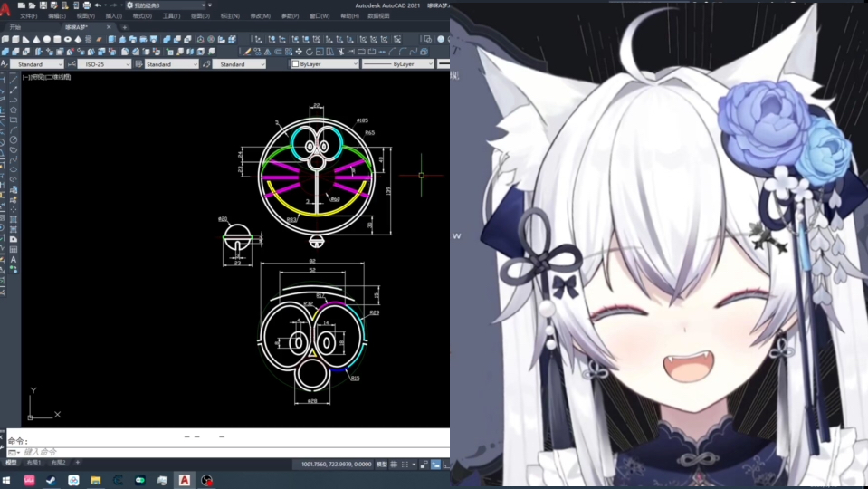
Task: Toggle model space button in status bar
Action: click(x=381, y=464)
